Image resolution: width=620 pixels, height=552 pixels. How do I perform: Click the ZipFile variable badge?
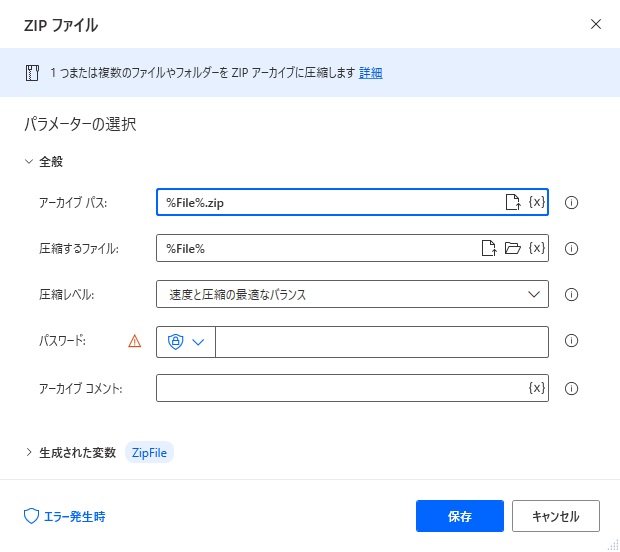coord(149,452)
